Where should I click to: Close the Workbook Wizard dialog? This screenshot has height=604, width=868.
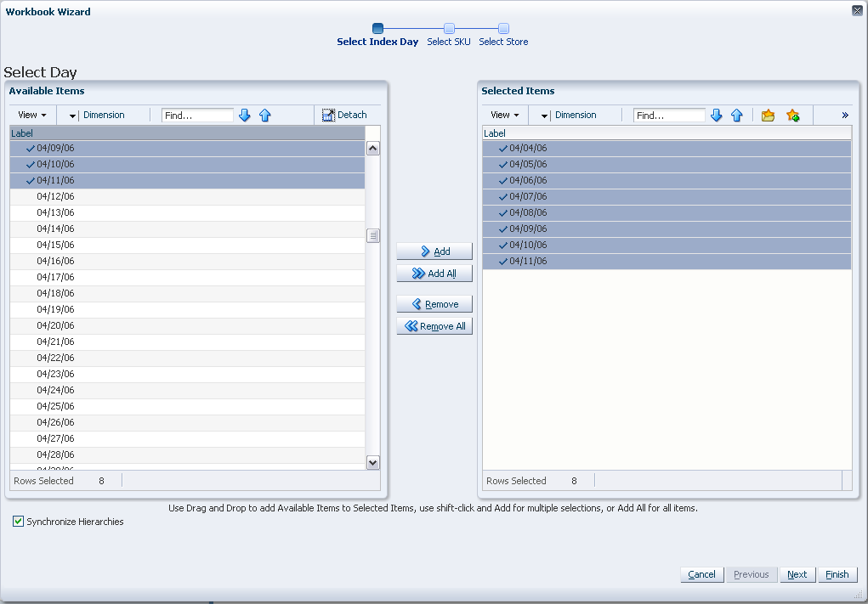pos(857,10)
